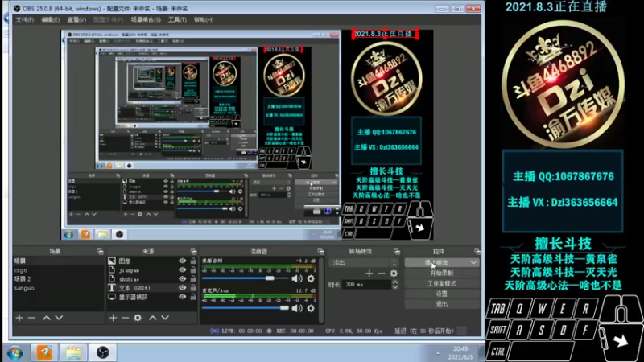This screenshot has width=644, height=362.
Task: Remove the selected source with the minus icon
Action: point(126,318)
